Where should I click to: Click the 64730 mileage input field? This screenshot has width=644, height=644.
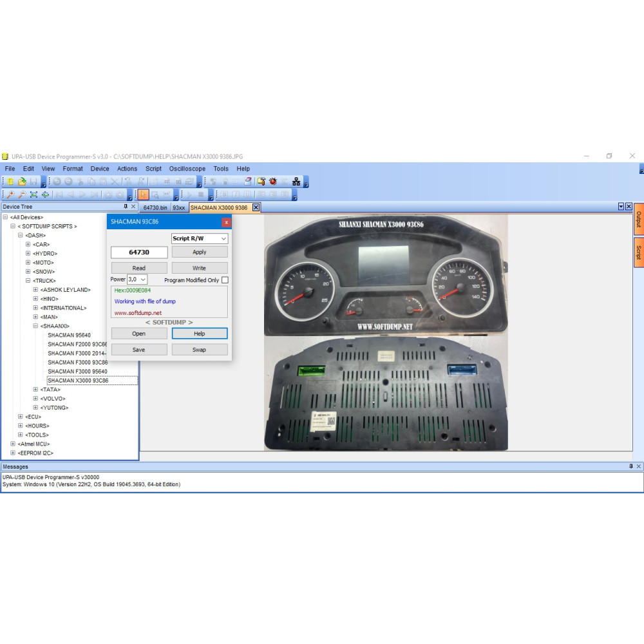(x=139, y=252)
